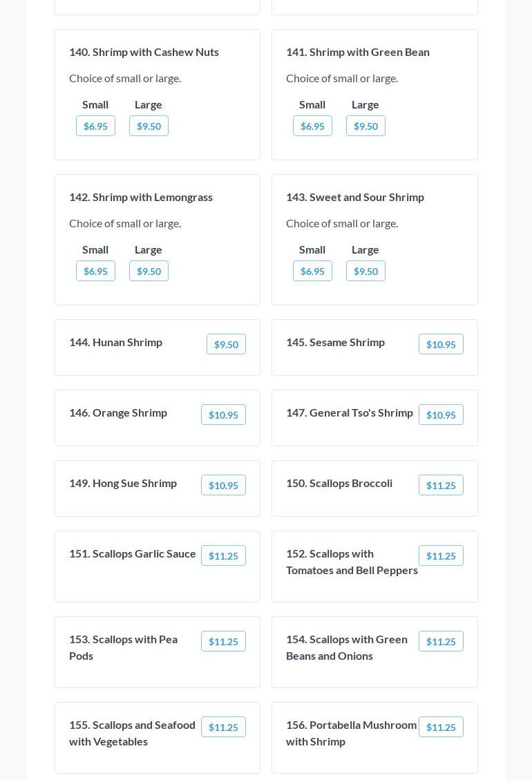Viewport: 532px width, 780px height.
Task: Order Hong Sue Shrimp at $10.95
Action: [223, 485]
